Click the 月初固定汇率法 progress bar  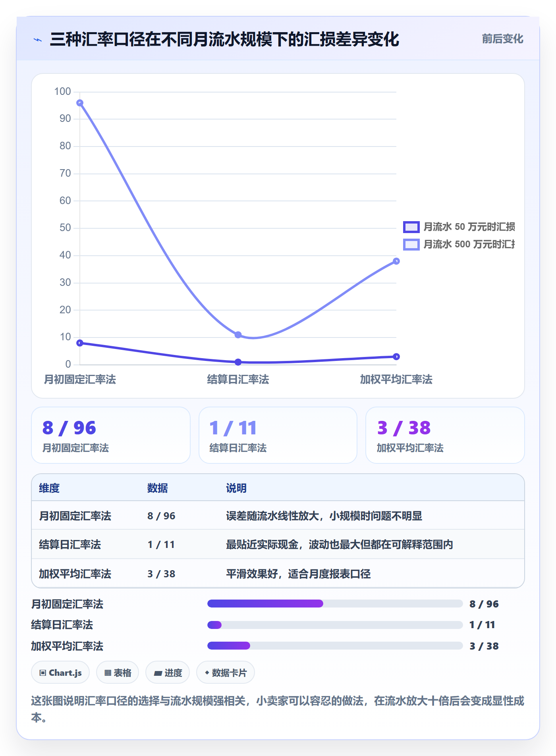point(335,604)
